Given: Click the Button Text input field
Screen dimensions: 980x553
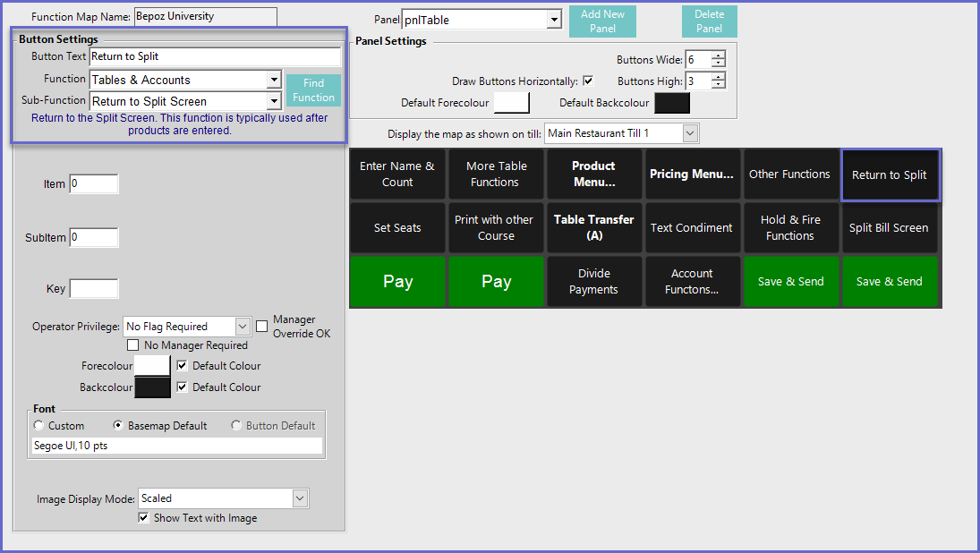Looking at the screenshot, I should coord(215,56).
